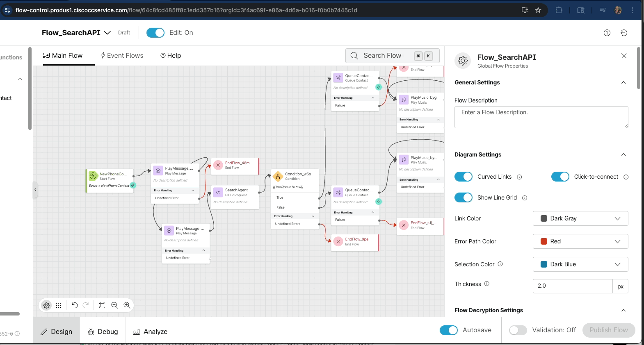Open the Debug tab
Image resolution: width=644 pixels, height=345 pixels.
(x=103, y=331)
